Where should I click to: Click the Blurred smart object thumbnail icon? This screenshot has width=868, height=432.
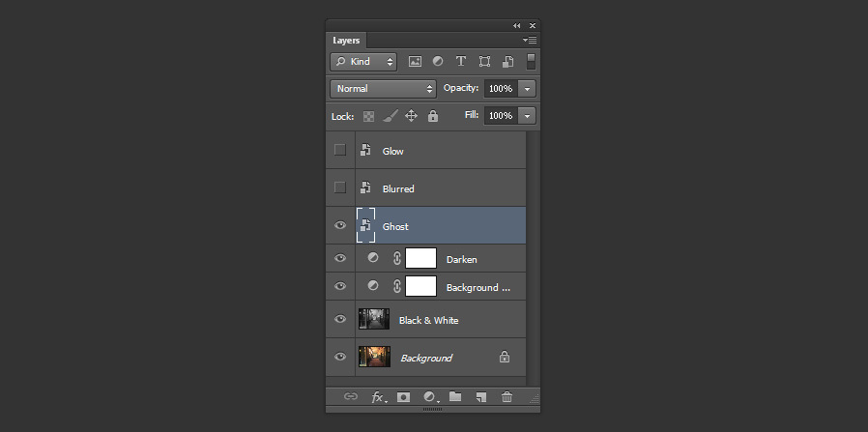coord(365,187)
